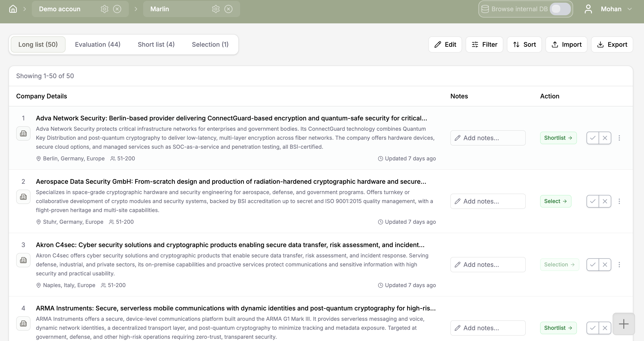
Task: Approve Adva Network Security with checkmark
Action: coord(593,138)
